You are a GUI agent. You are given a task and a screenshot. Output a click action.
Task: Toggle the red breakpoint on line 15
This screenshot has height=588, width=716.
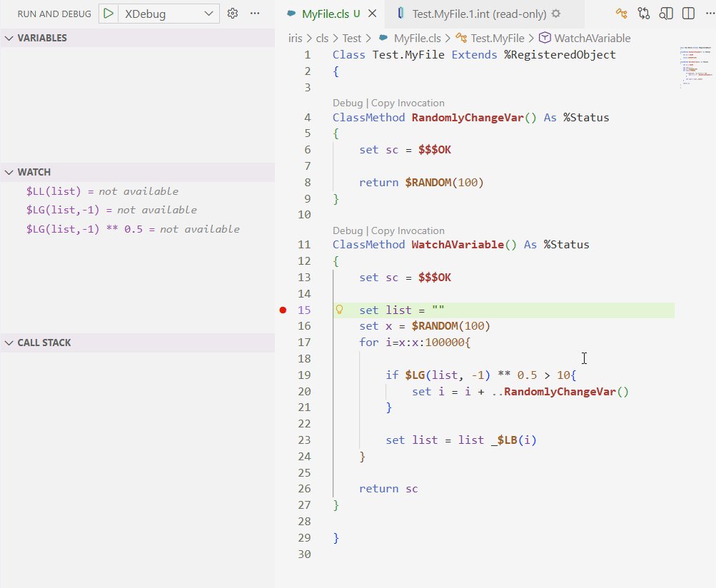(283, 310)
